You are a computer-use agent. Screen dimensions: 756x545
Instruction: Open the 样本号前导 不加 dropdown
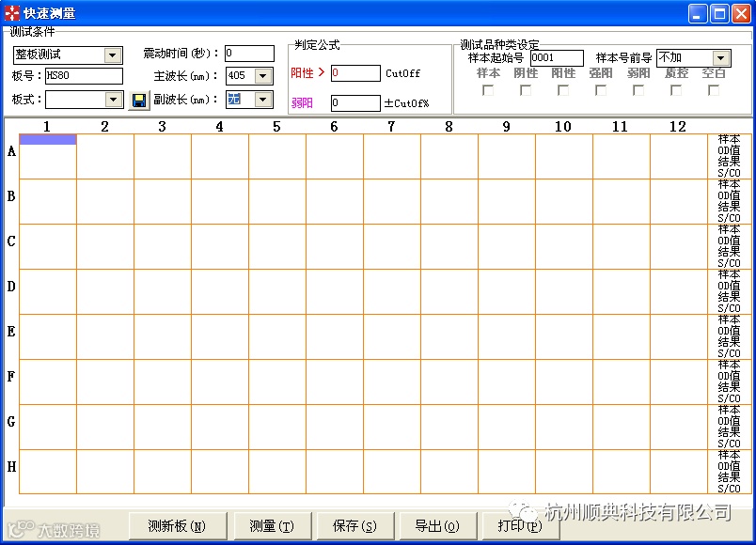721,58
